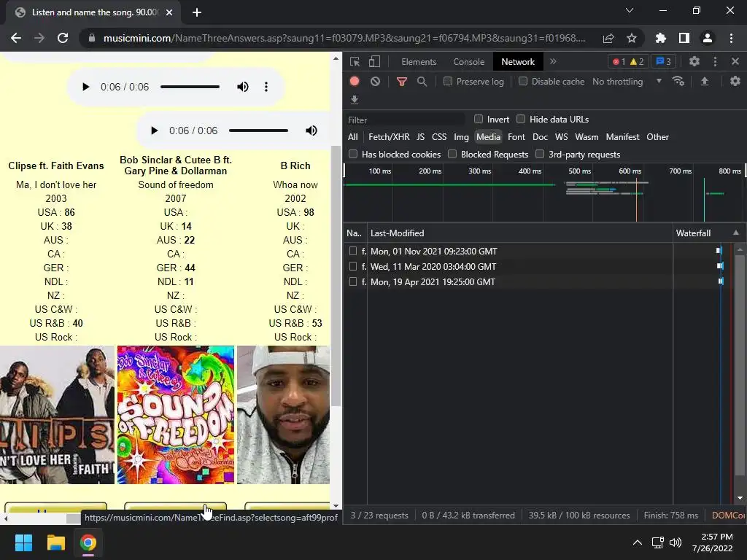
Task: Click the browser back arrow
Action: coord(16,38)
